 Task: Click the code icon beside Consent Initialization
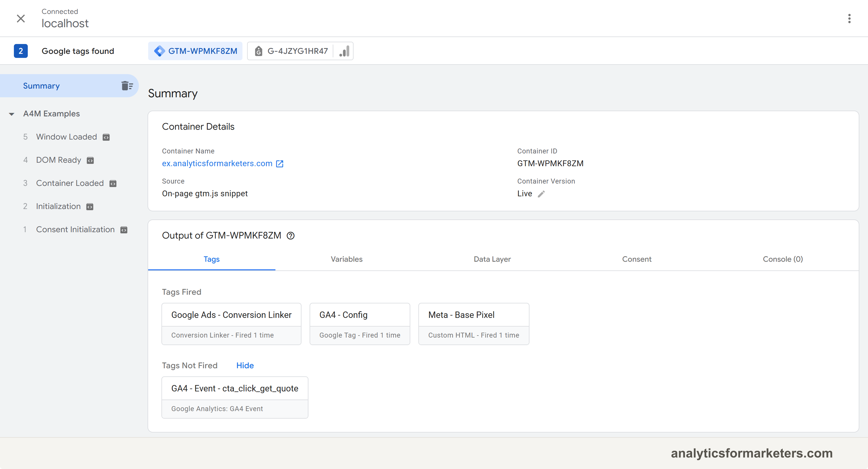[x=124, y=230]
